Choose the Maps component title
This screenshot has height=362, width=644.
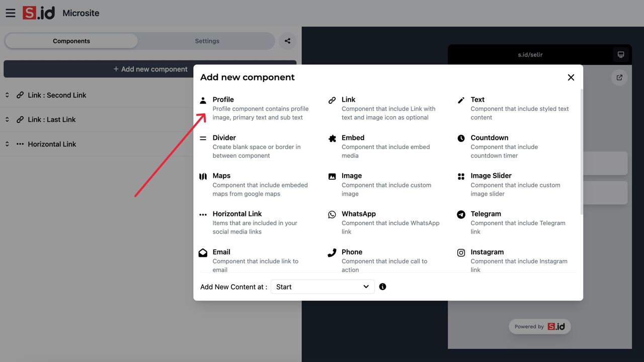[221, 176]
